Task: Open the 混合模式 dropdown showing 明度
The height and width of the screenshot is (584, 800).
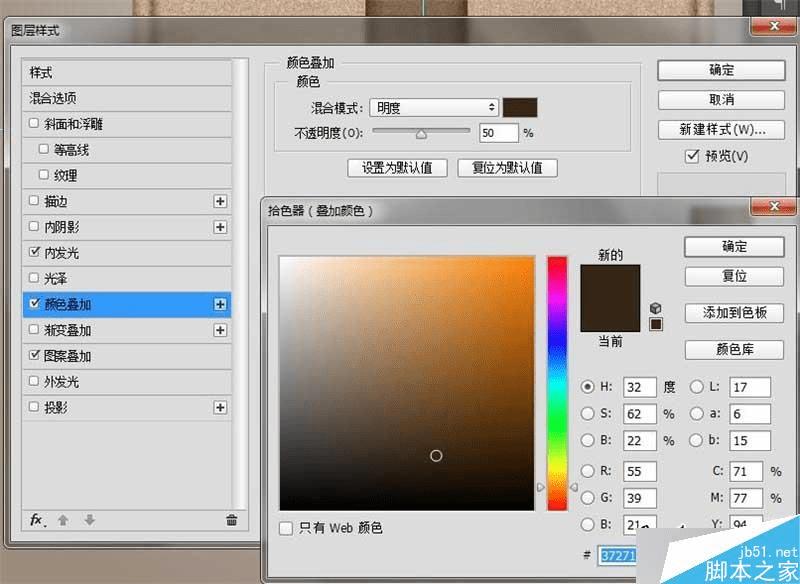Action: [x=434, y=108]
